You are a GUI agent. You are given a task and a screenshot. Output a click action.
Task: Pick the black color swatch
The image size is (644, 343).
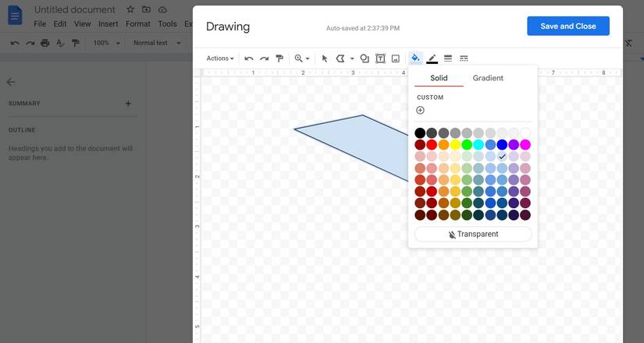tap(420, 133)
